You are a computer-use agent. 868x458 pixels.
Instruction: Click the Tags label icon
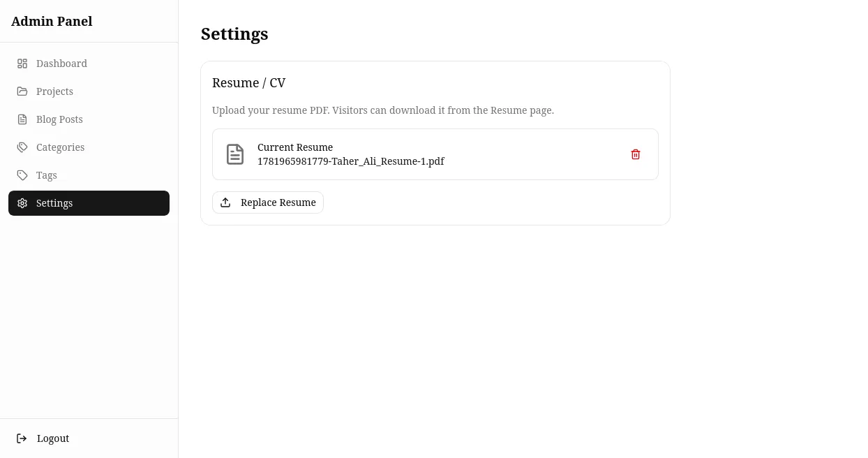pyautogui.click(x=22, y=175)
